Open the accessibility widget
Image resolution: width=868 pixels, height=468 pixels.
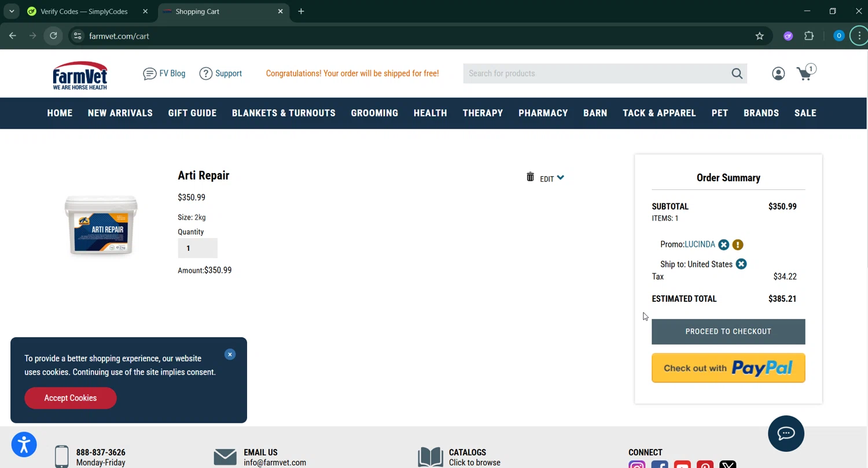(x=24, y=445)
